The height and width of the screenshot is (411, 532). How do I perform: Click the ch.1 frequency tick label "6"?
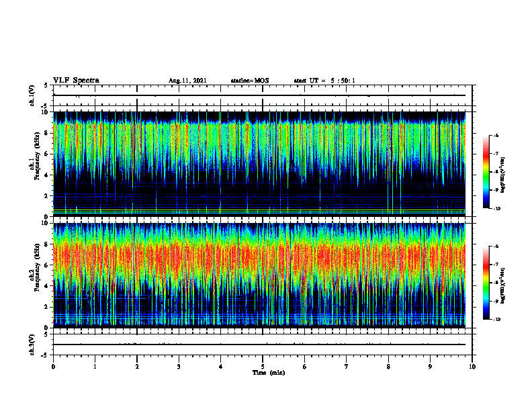[46, 154]
